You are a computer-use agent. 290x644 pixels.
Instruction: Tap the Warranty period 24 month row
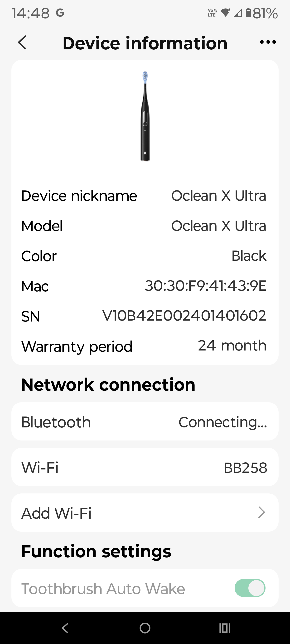click(145, 346)
